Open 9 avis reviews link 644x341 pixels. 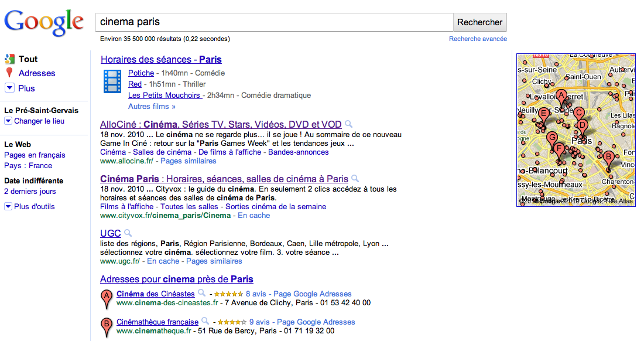pos(259,322)
